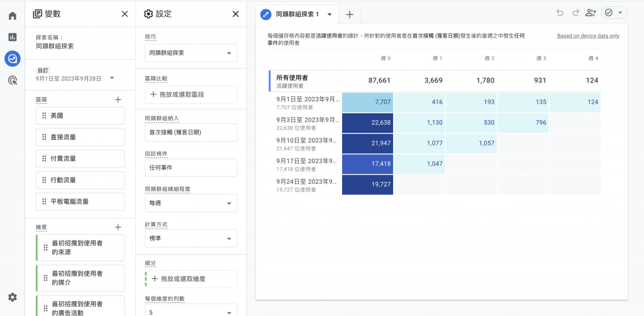Screen dimensions: 644x316
Task: Add a new segment with plus icon
Action: coord(118,99)
